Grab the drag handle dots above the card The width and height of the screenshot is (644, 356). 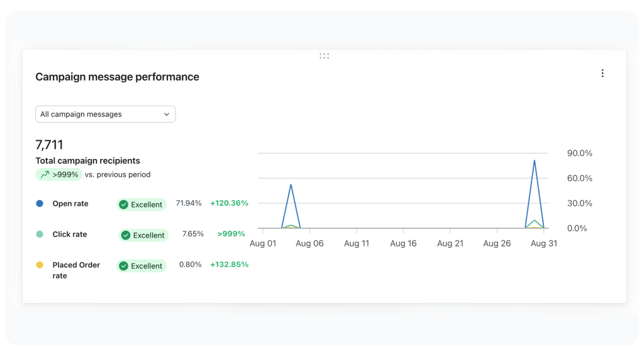pos(324,56)
